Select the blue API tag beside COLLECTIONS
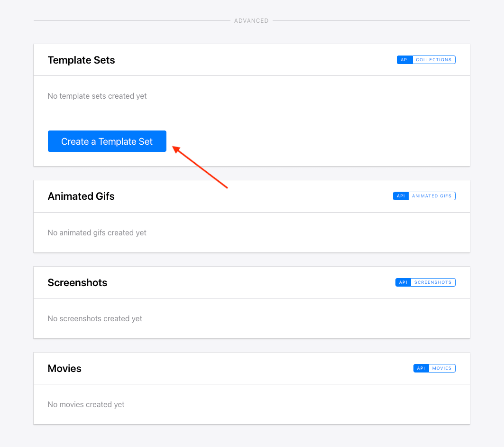The width and height of the screenshot is (504, 447). (x=404, y=59)
